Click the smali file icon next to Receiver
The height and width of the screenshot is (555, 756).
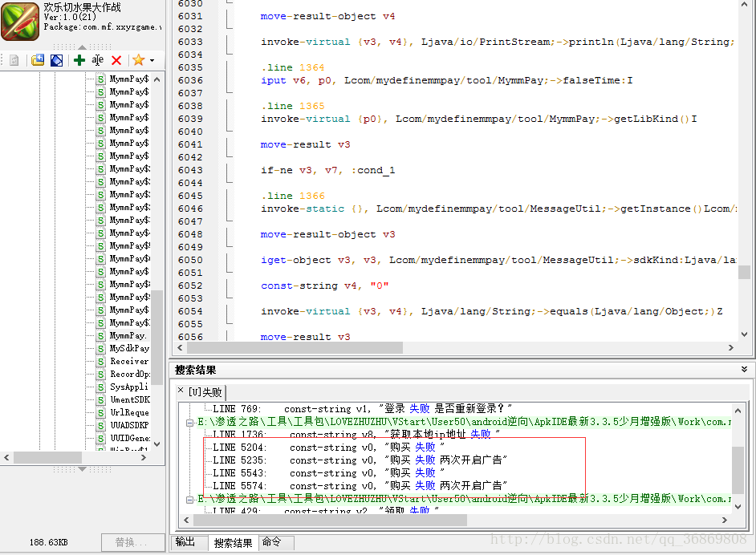tap(100, 362)
